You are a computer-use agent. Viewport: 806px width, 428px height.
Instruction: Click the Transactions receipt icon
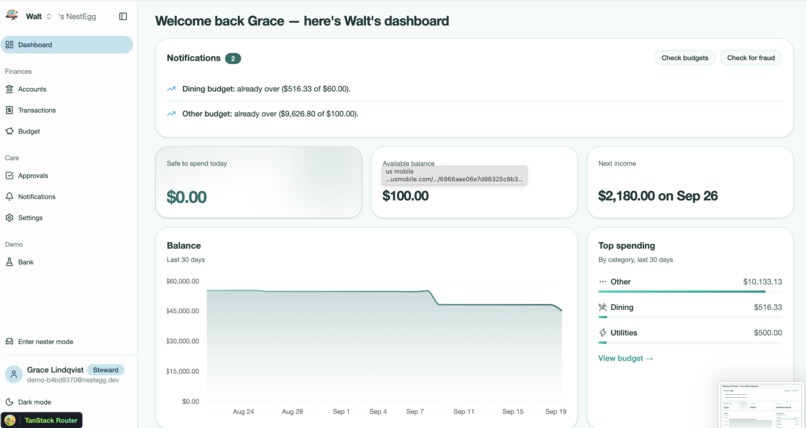point(9,110)
